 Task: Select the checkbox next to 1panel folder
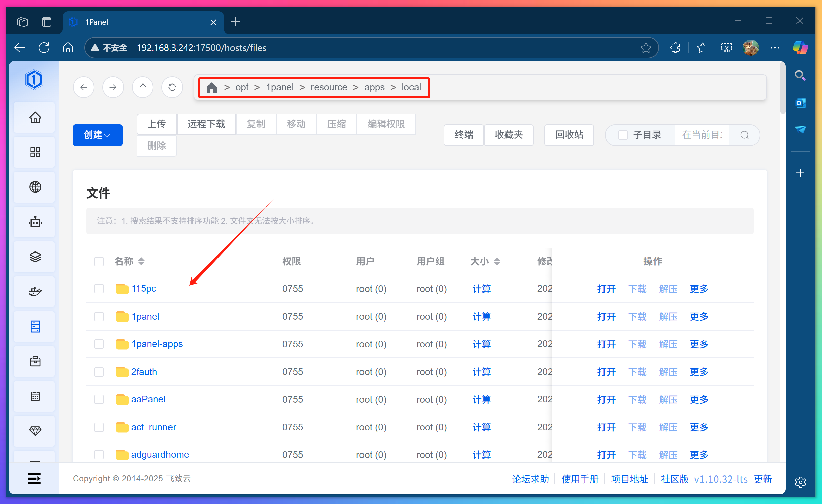99,316
